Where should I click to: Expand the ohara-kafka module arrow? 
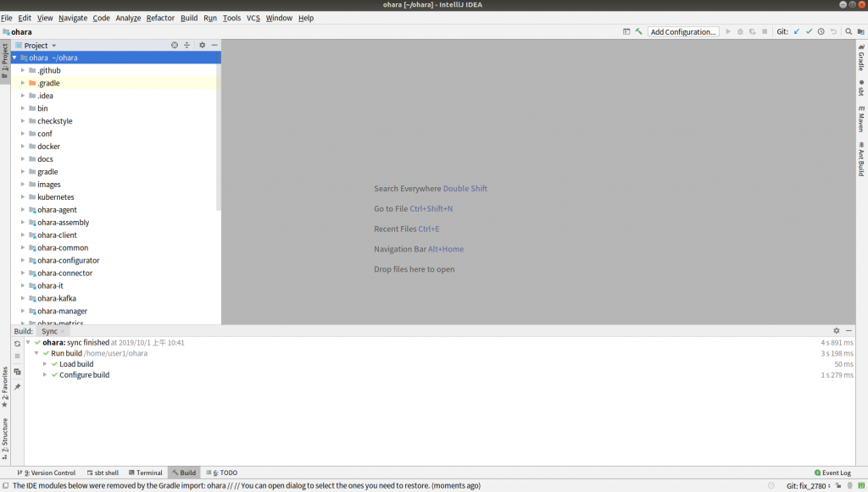pyautogui.click(x=23, y=299)
